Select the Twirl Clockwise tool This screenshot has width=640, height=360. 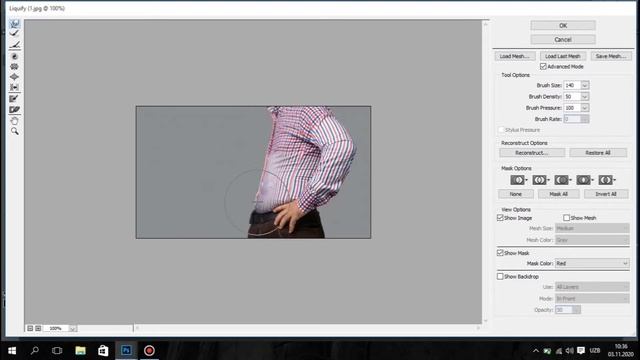point(15,56)
